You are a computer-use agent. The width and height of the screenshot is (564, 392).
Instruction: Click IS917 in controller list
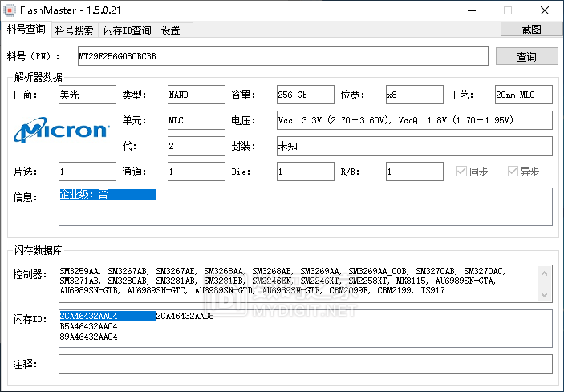click(432, 290)
